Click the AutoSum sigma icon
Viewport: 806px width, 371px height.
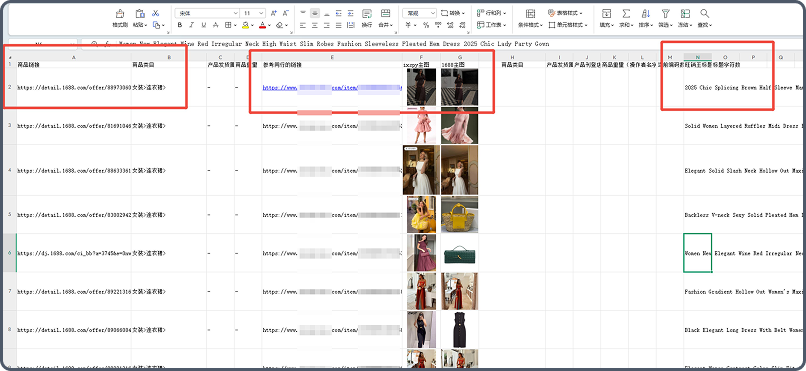coord(626,14)
